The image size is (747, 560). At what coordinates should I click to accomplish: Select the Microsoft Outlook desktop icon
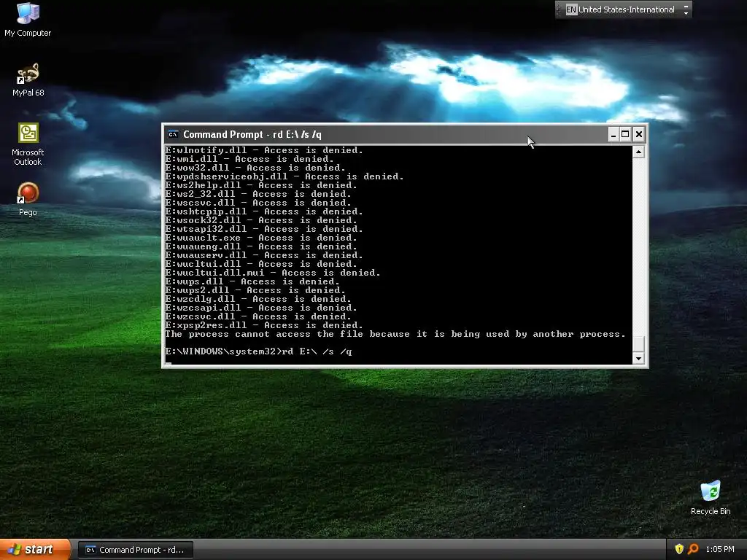point(28,144)
